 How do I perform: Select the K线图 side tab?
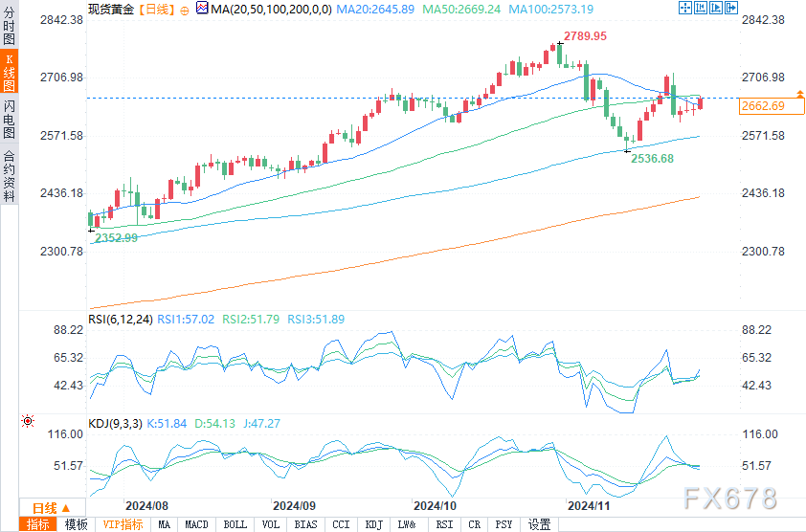pos(9,73)
